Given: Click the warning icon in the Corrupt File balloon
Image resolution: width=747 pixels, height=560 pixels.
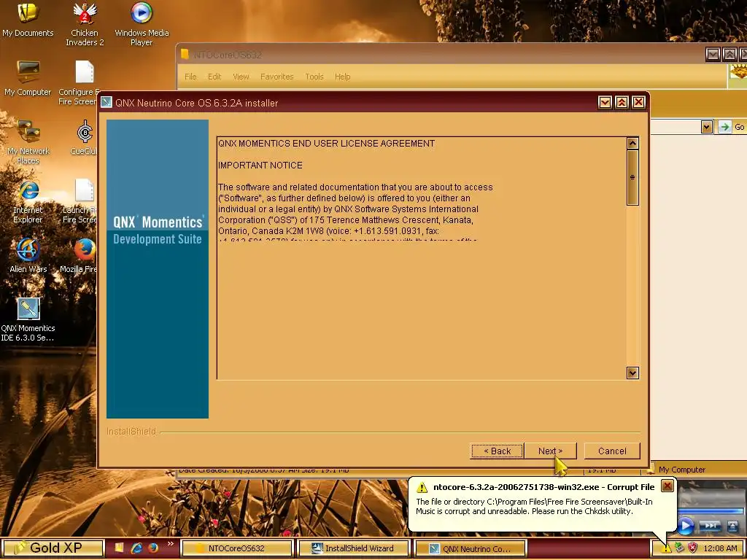Looking at the screenshot, I should tap(422, 488).
